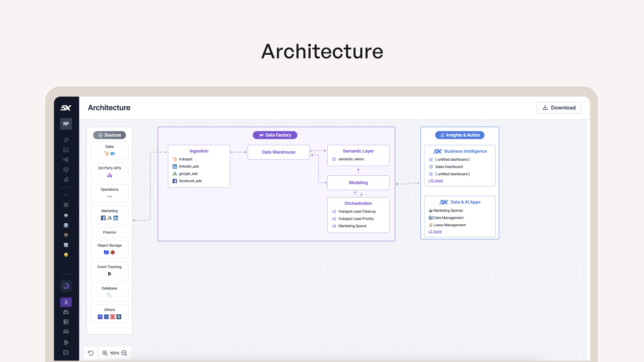Zoom out on the architecture canvas
Viewport: 644px width, 362px height.
coord(124,353)
